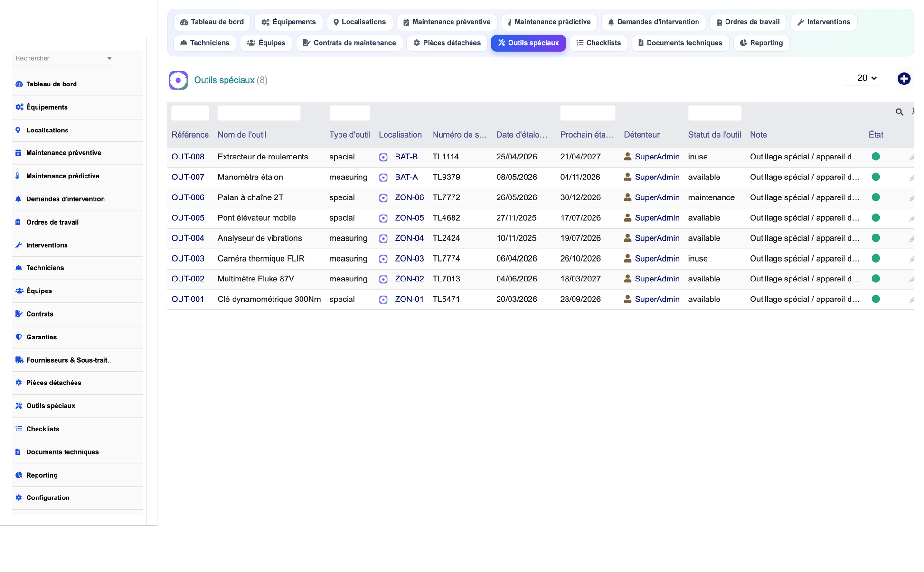Screen dimensions: 924x572
Task: Sort by Détenteur column header
Action: click(641, 135)
